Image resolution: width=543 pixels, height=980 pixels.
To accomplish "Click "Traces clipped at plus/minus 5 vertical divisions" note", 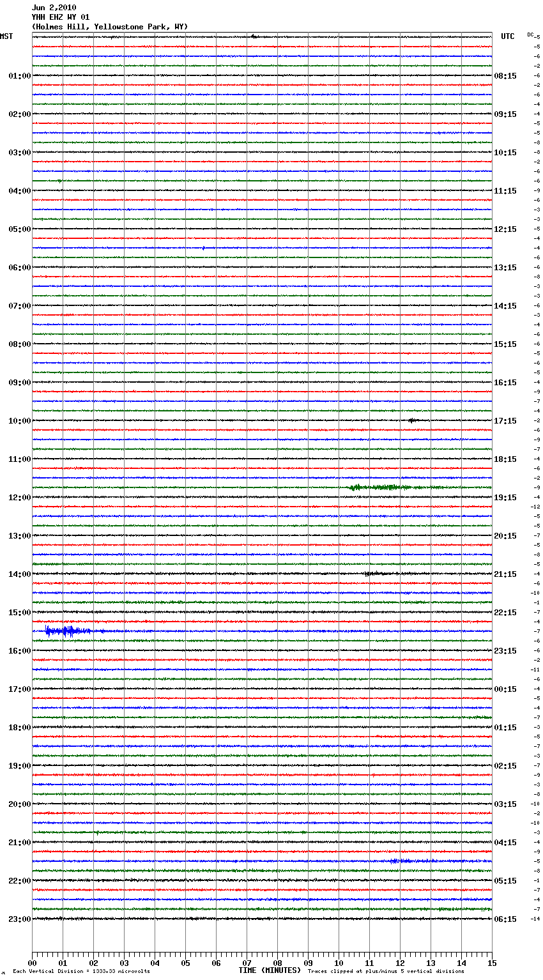I will pos(386,972).
